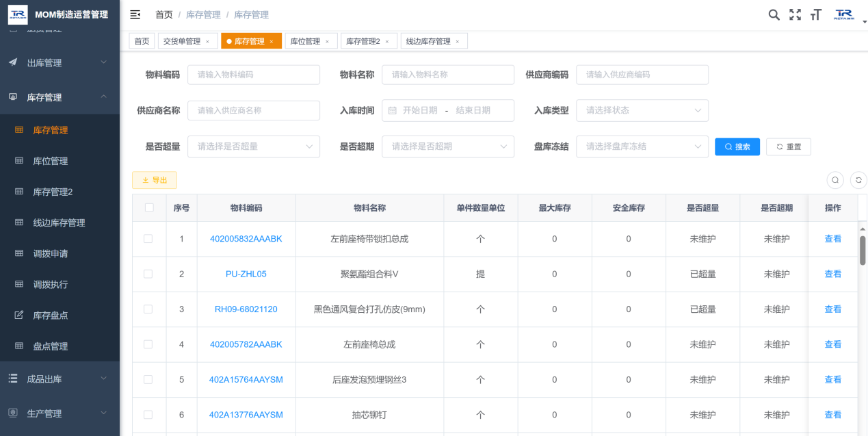868x436 pixels.
Task: Open the 是否超量 dropdown
Action: [254, 146]
